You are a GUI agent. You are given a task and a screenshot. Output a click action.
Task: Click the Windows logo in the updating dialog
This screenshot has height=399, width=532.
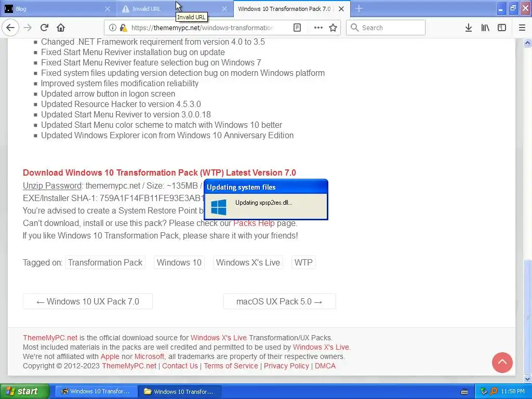click(219, 207)
